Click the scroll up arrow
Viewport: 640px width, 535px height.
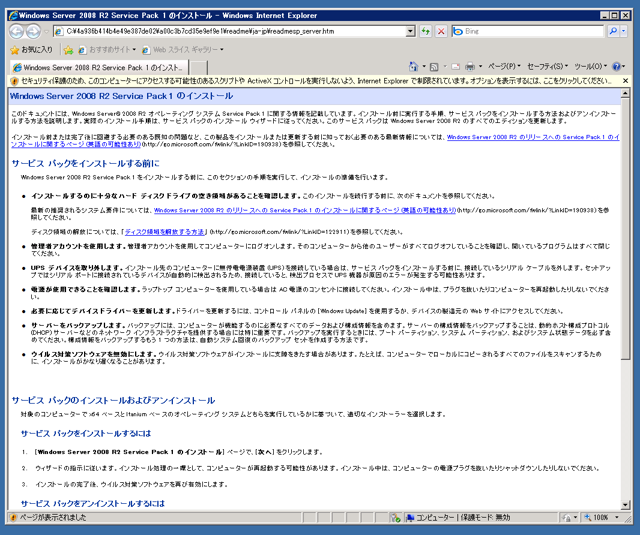[x=625, y=94]
